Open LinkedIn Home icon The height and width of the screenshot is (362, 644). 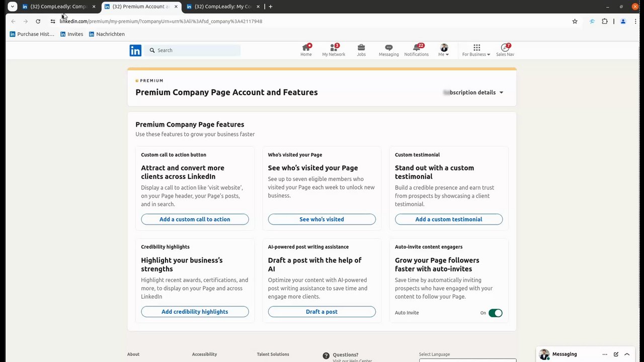[x=306, y=48]
